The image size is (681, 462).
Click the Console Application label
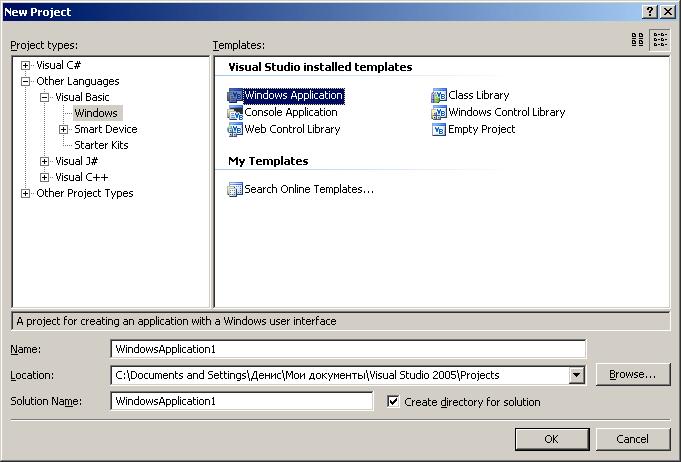[291, 112]
